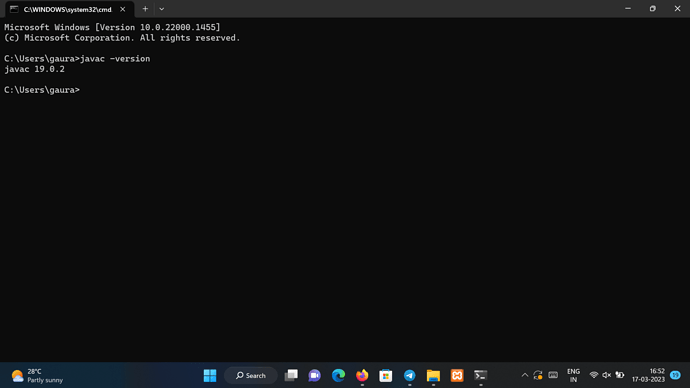Click the Microsoft Corporation copyright line
The image size is (690, 388).
click(122, 38)
